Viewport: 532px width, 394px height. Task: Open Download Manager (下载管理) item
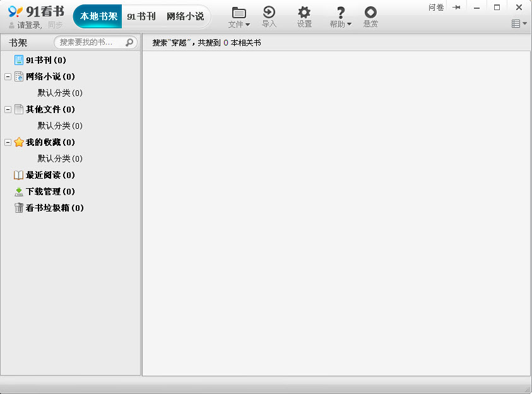[x=50, y=191]
